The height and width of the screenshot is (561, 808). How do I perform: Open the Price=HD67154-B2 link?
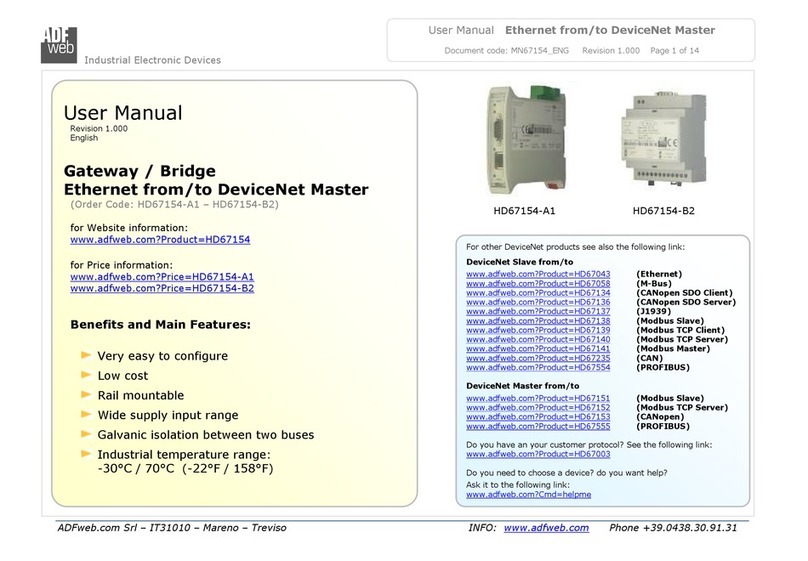point(162,288)
